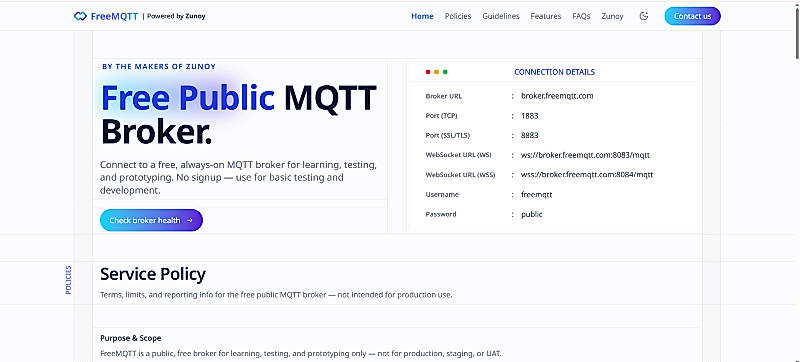Click the red dot in connection panel

[x=428, y=72]
